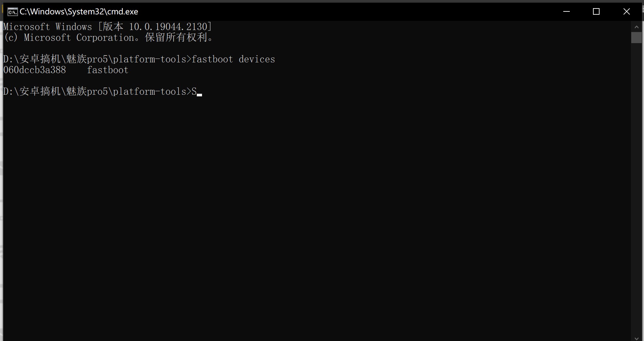Screen dimensions: 644x341
Task: Click the scrollbar up arrow
Action: (636, 27)
